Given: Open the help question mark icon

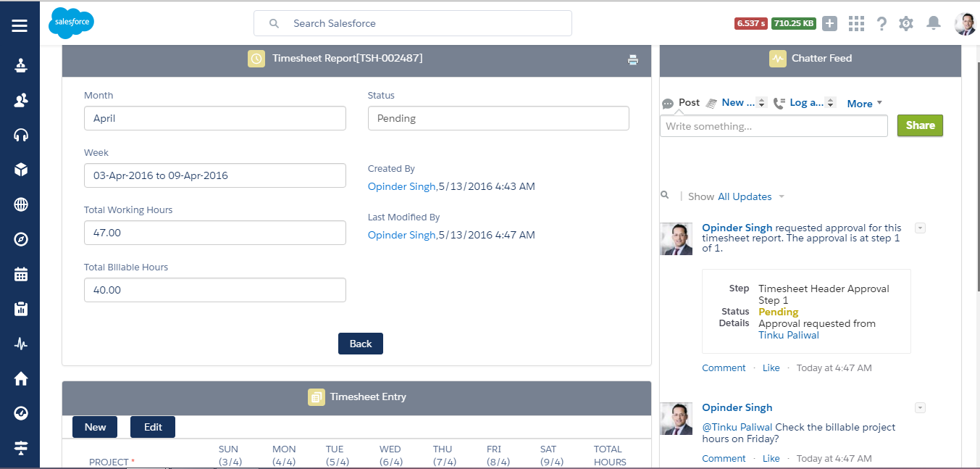Looking at the screenshot, I should (881, 23).
